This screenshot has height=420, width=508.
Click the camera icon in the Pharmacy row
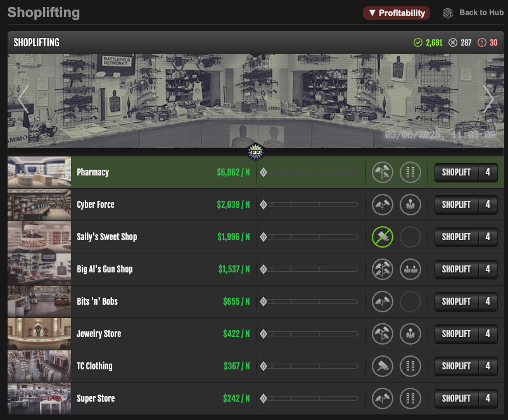coord(383,172)
